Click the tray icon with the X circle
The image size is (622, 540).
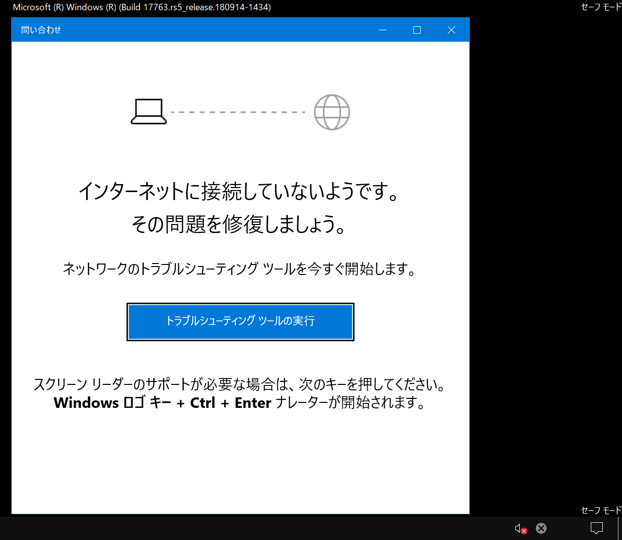point(541,528)
